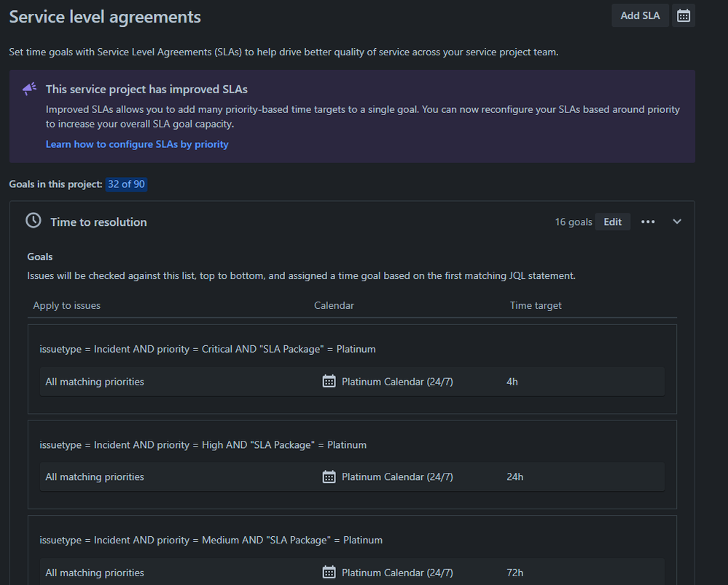Open Learn how to configure SLAs by priority

tap(137, 144)
